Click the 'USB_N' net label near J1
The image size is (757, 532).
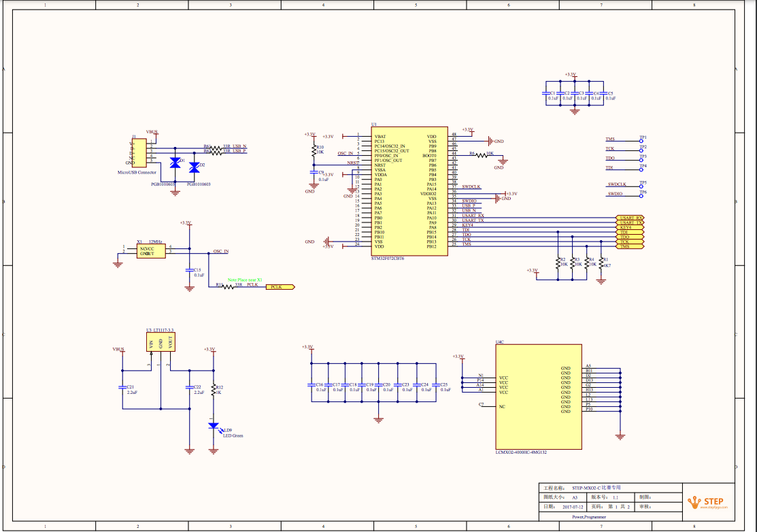tap(239, 146)
